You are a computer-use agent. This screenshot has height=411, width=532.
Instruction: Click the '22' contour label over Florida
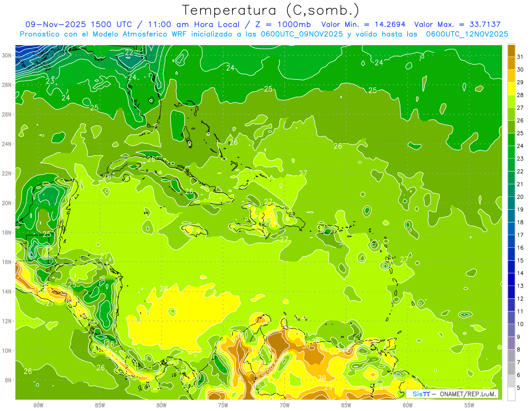[x=129, y=53]
